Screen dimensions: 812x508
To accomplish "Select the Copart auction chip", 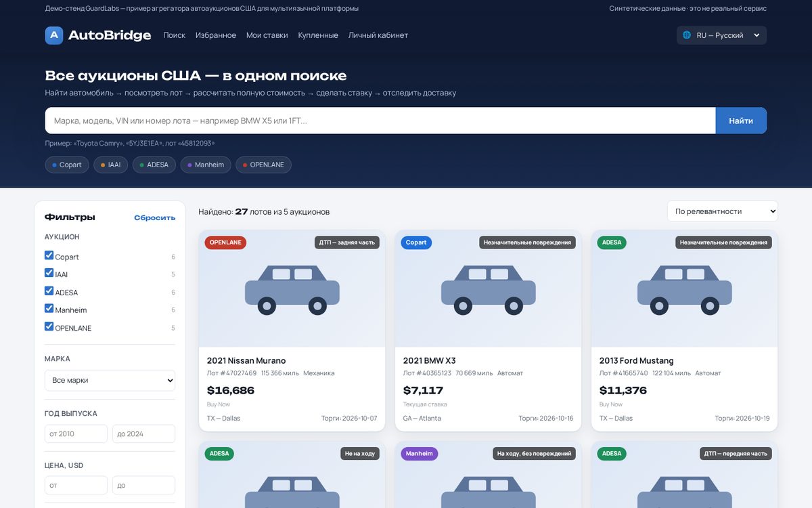I will click(x=67, y=165).
